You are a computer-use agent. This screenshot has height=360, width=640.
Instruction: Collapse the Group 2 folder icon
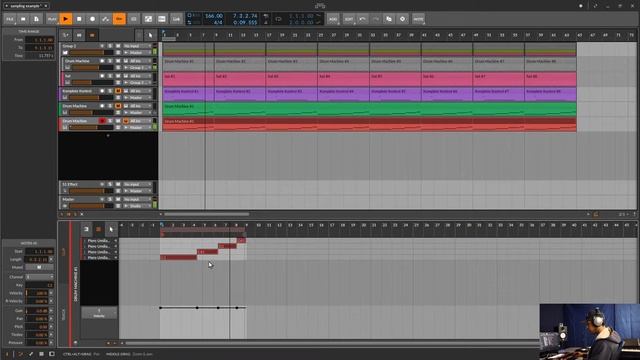[x=65, y=53]
